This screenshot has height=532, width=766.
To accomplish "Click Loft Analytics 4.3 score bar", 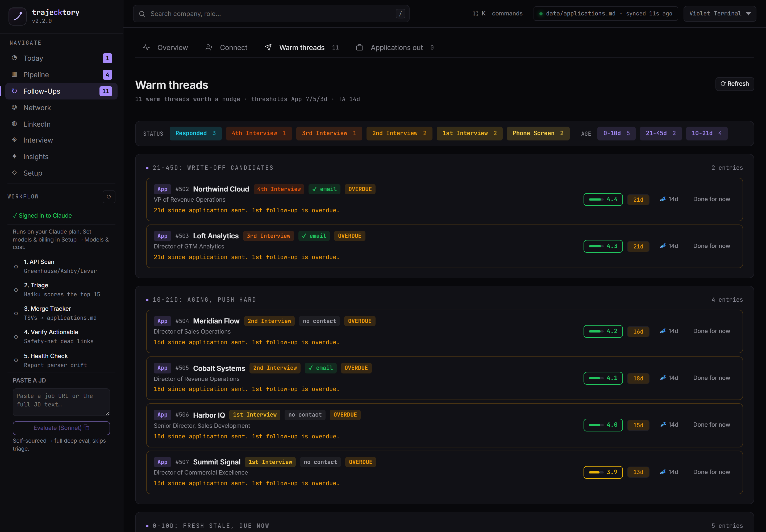I will 603,246.
